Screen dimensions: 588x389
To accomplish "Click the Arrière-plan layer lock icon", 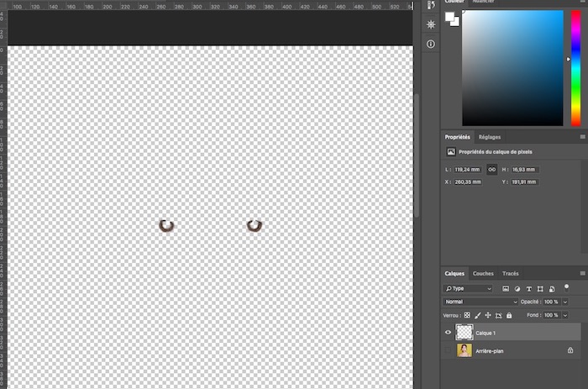I will pos(570,350).
